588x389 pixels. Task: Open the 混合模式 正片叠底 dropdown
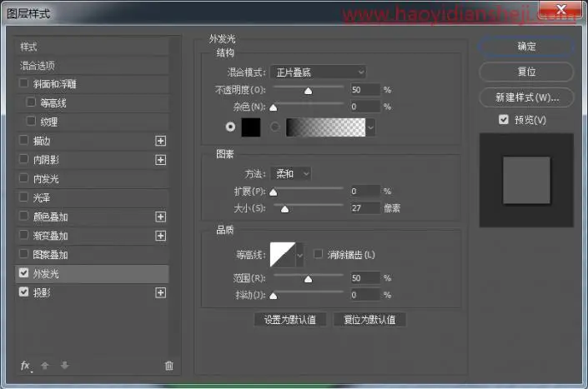[x=318, y=72]
